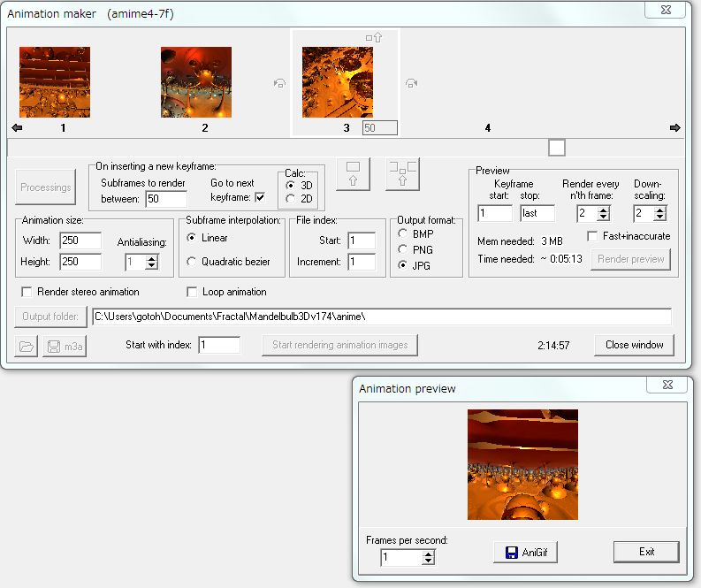Increase Antialiasing value
701x588 pixels.
(152, 258)
